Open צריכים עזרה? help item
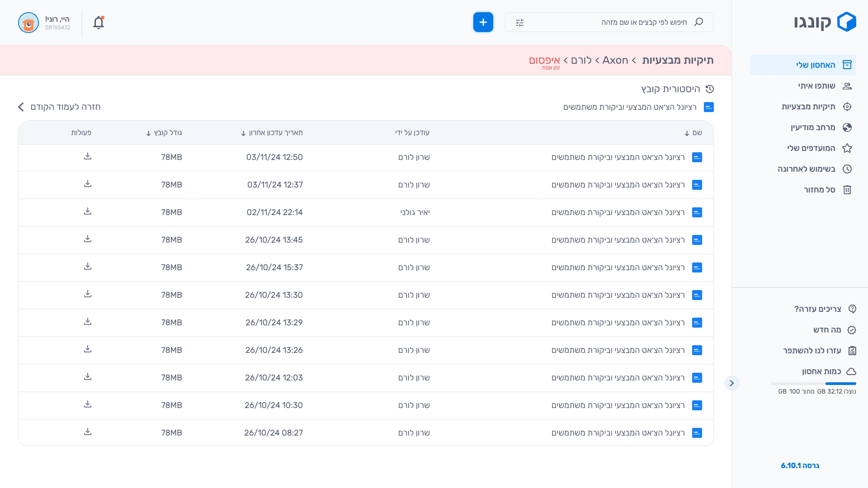 817,309
